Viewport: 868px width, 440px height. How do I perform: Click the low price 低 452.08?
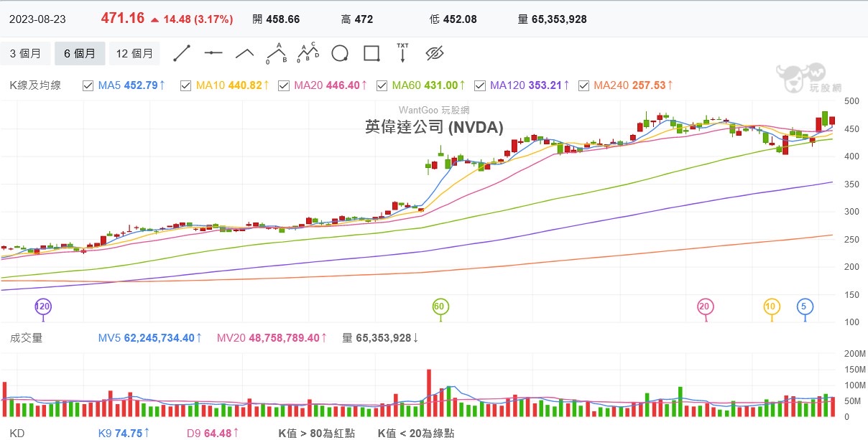pos(453,19)
